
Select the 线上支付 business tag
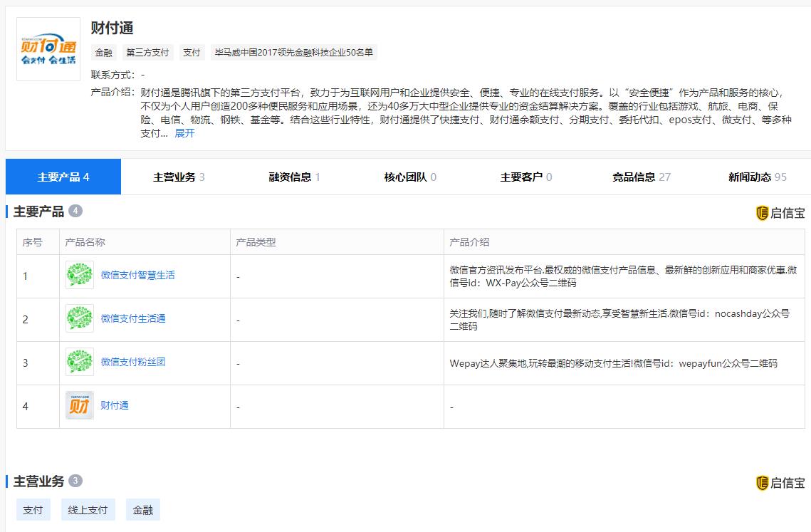point(88,509)
